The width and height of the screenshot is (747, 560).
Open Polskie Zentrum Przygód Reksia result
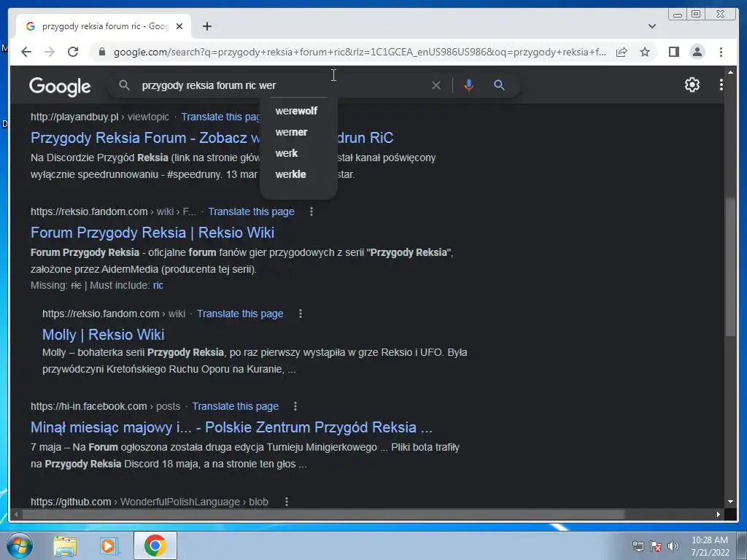click(x=231, y=427)
